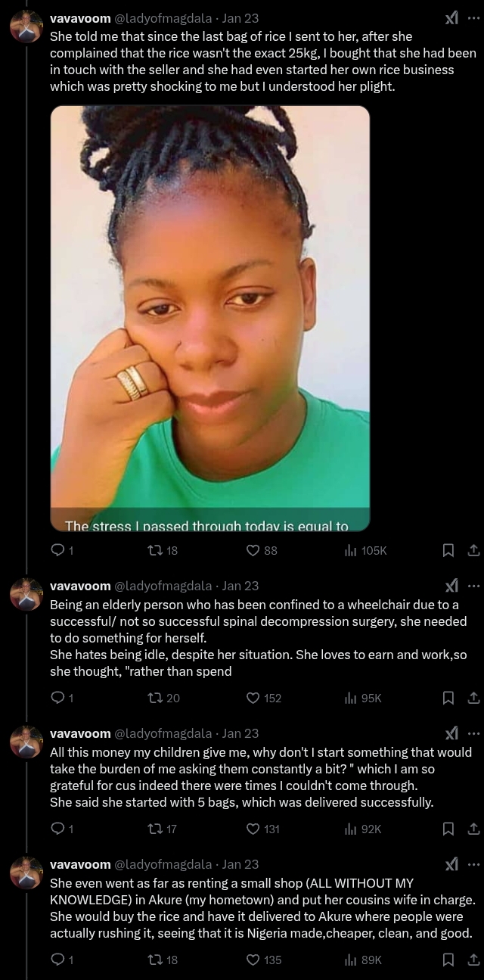Bookmark the tweet containing the photo
The height and width of the screenshot is (980, 484).
coord(448,551)
